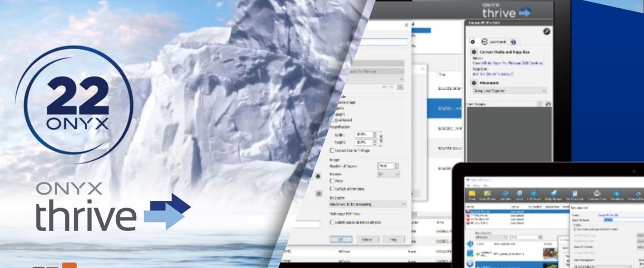Click the Open toolbar icon on the tablet window
The width and height of the screenshot is (644, 268).
[472, 195]
